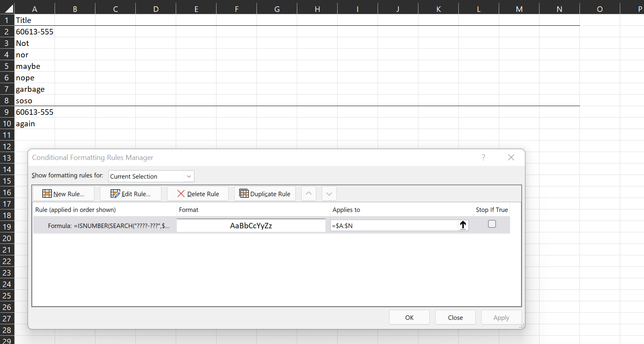Select cell A9 containing 60613-555
644x344 pixels.
point(35,112)
